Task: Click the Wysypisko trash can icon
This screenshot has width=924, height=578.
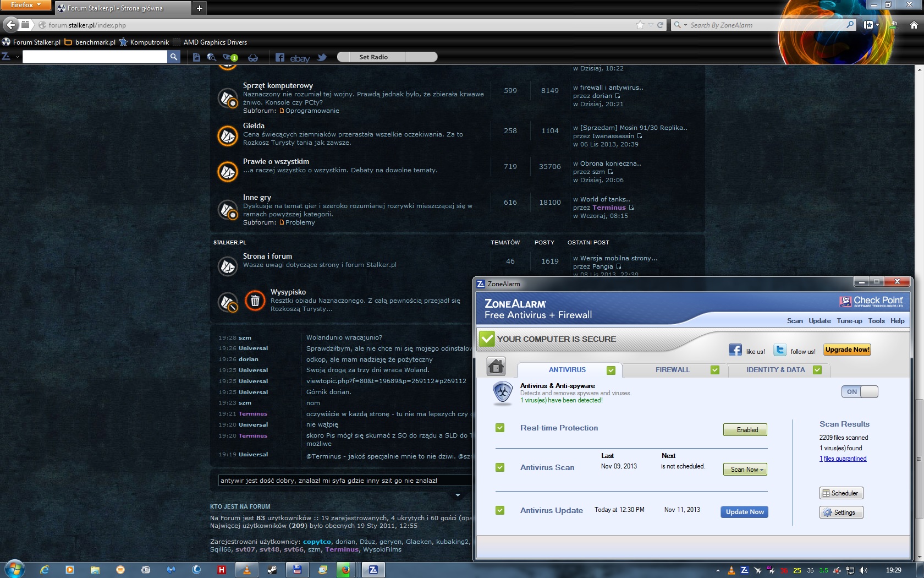Action: point(255,301)
